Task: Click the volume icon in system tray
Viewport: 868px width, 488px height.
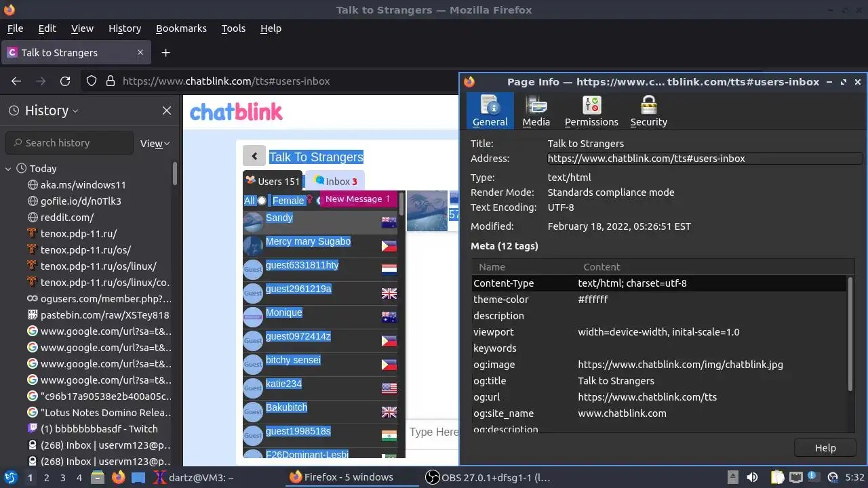Action: (x=752, y=478)
